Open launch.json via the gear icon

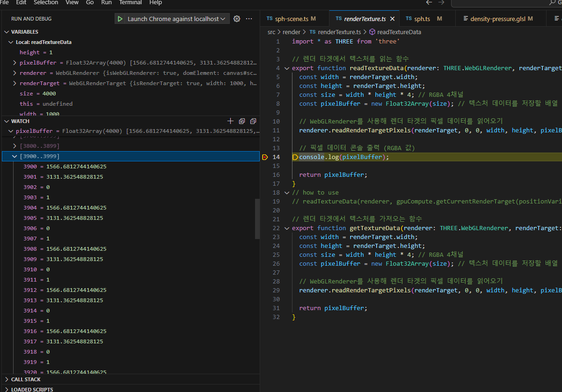pos(237,19)
